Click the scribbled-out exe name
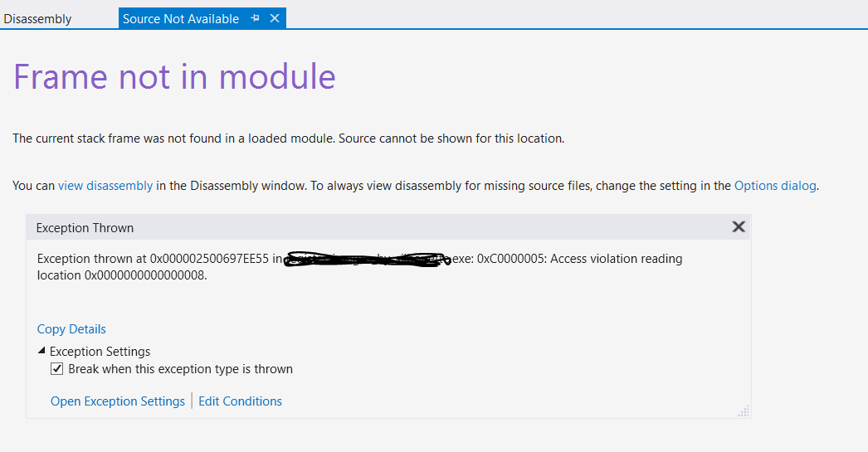 coord(367,260)
